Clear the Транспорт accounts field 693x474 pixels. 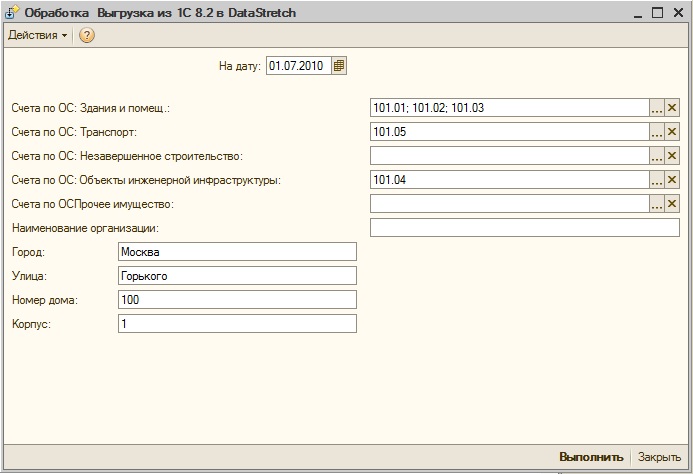672,132
